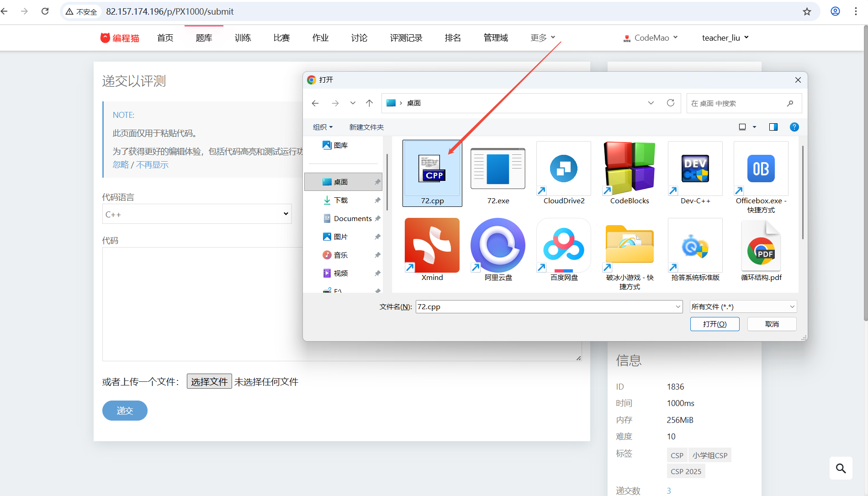Image resolution: width=868 pixels, height=496 pixels.
Task: Click the 打开(O) button
Action: coord(715,324)
